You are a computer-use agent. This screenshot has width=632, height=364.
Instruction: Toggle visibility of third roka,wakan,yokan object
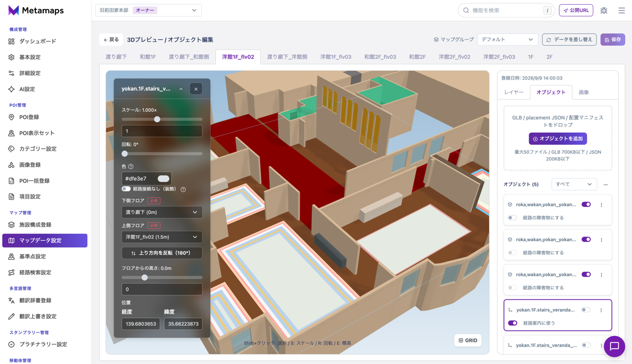click(x=586, y=274)
